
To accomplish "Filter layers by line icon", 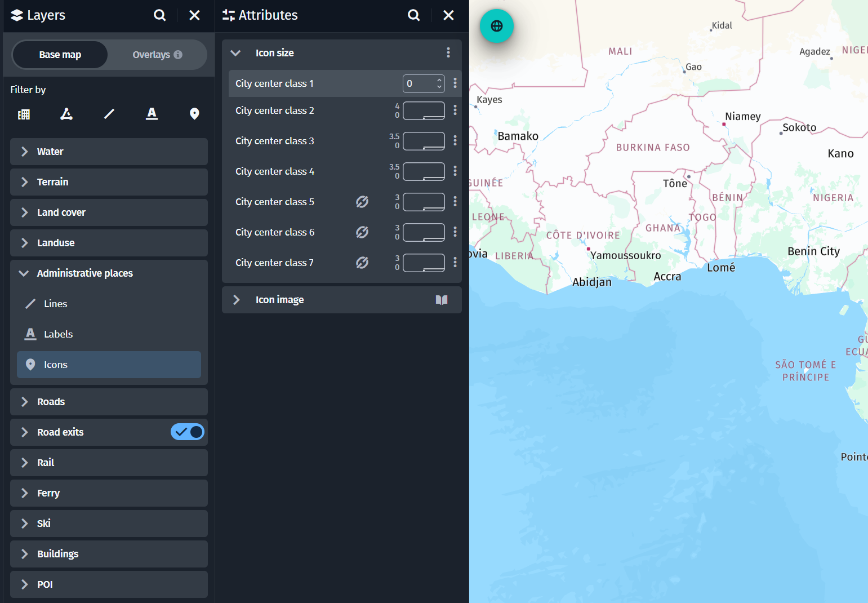I will 109,114.
